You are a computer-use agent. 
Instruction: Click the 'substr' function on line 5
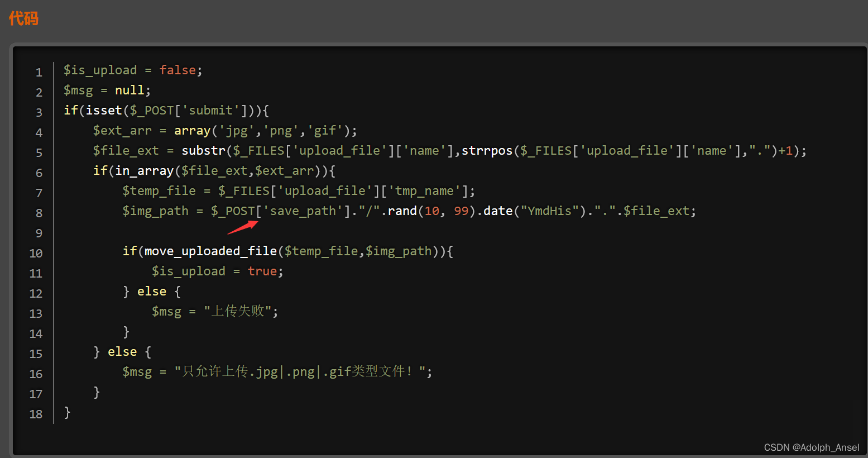point(203,150)
